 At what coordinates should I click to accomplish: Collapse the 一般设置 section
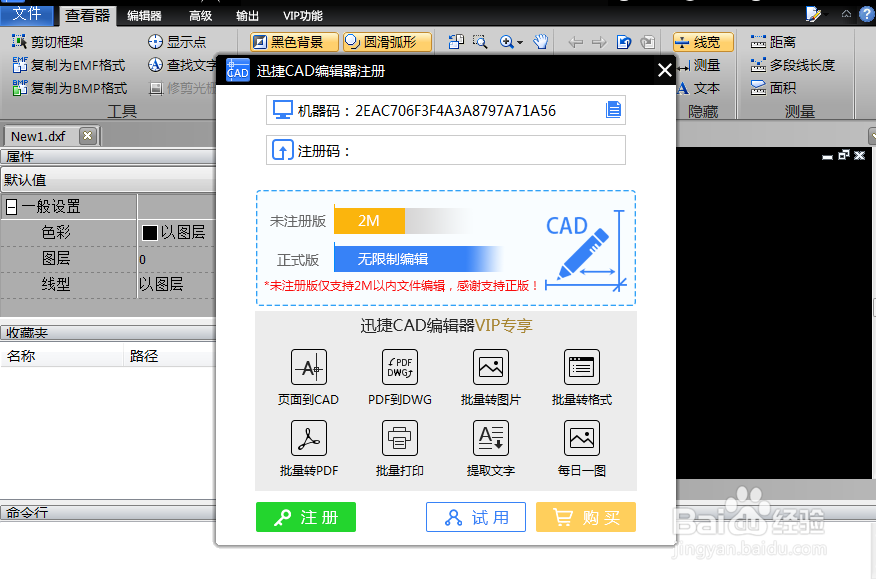coord(11,207)
